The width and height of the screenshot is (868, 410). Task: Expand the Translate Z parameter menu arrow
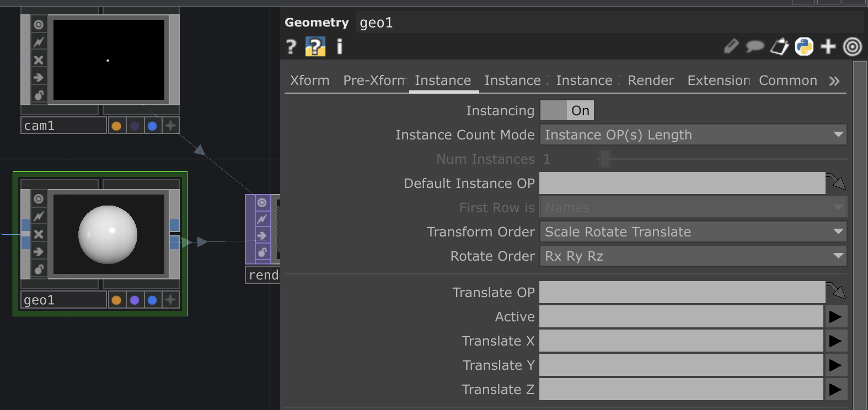point(836,390)
